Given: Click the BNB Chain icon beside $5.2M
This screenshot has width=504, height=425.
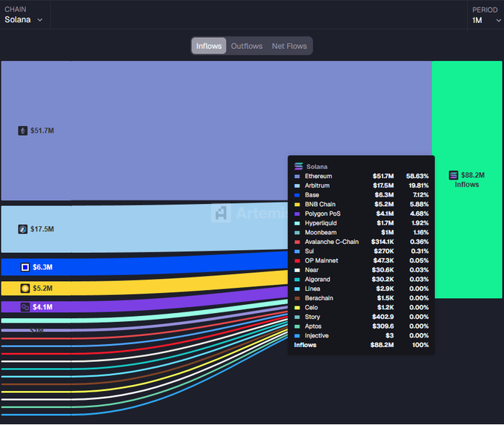Looking at the screenshot, I should (x=25, y=289).
